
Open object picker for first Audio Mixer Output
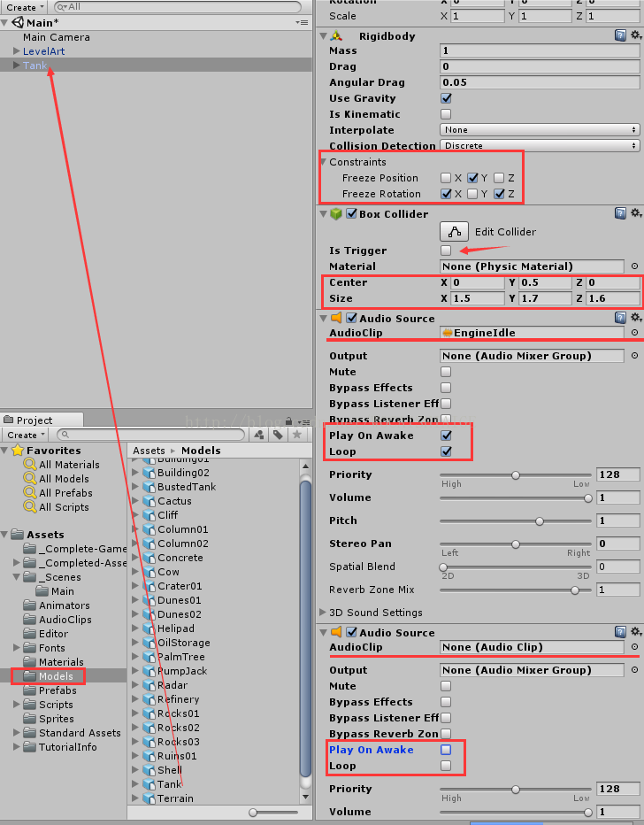pos(634,356)
